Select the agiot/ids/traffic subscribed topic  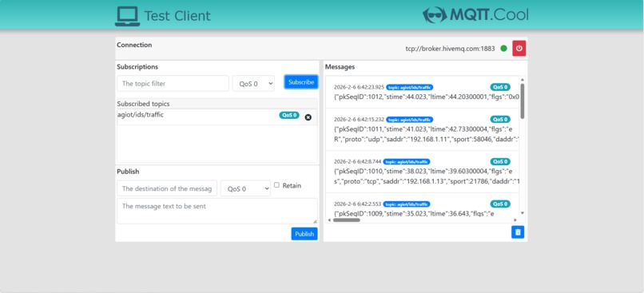tap(141, 115)
